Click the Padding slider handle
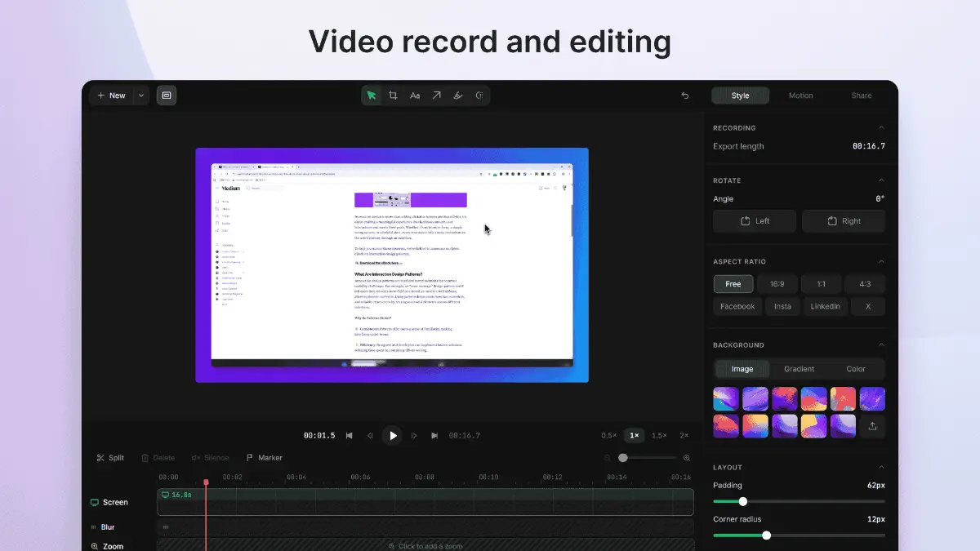The width and height of the screenshot is (980, 551). 742,501
